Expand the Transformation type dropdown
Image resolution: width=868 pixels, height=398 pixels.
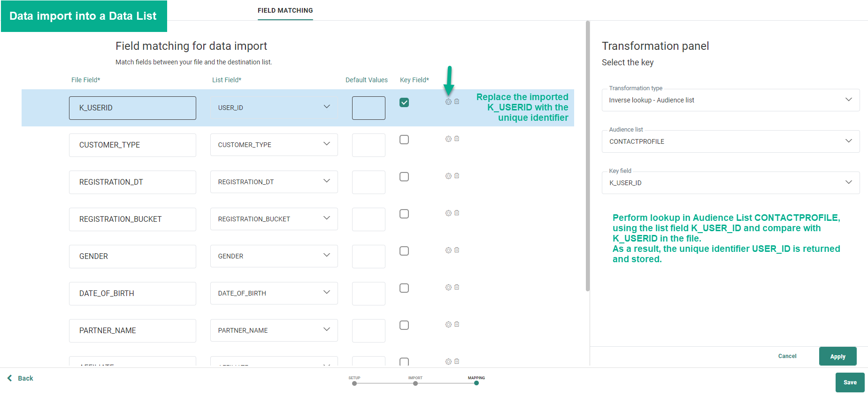tap(730, 100)
